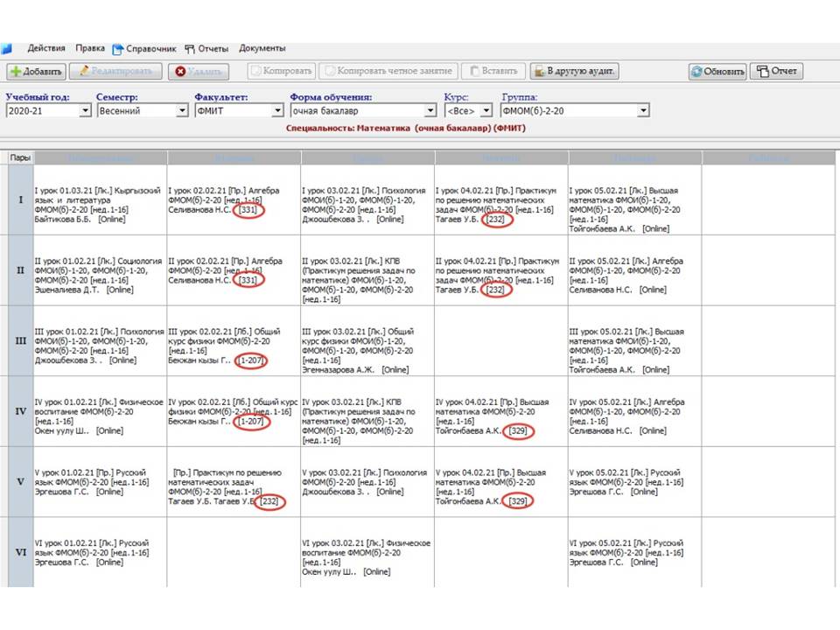Expand the Группа combo box
Screen dimensions: 840x630
pyautogui.click(x=643, y=111)
